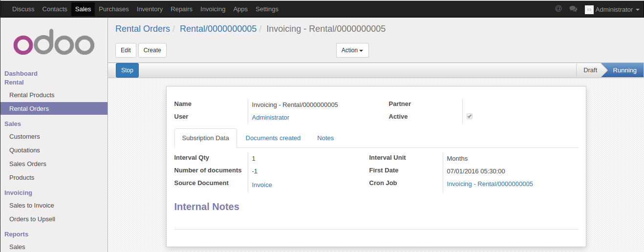
Task: Switch to the Documents created tab
Action: (273, 138)
